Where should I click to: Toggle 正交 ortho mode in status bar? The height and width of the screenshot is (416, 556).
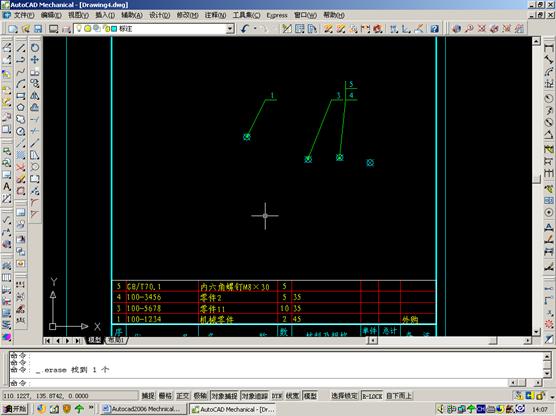tap(183, 396)
